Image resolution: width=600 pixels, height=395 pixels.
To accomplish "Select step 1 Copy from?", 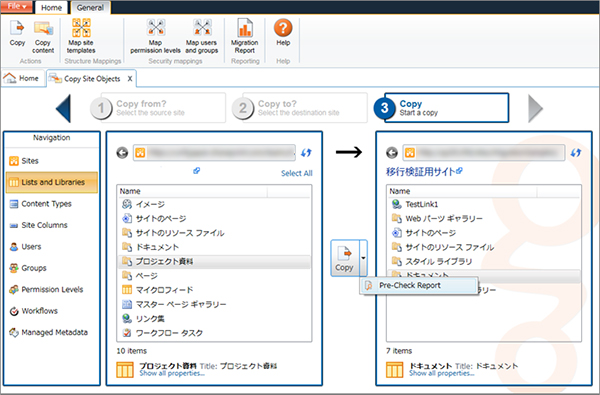I will point(158,108).
